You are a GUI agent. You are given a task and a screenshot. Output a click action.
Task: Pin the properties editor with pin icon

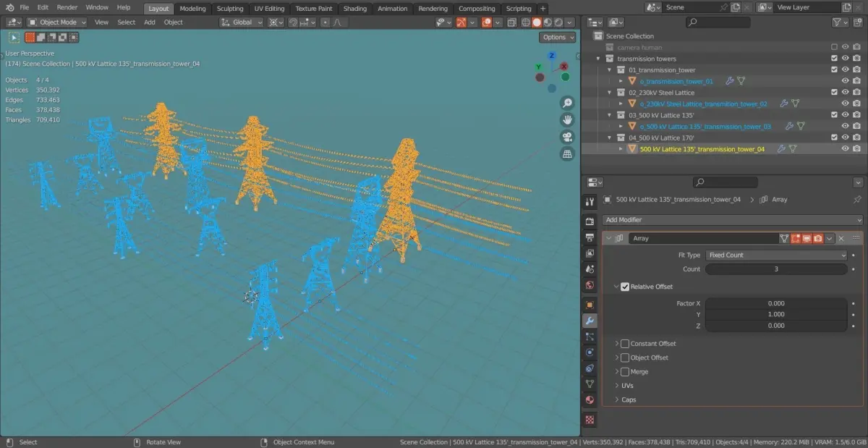click(858, 199)
